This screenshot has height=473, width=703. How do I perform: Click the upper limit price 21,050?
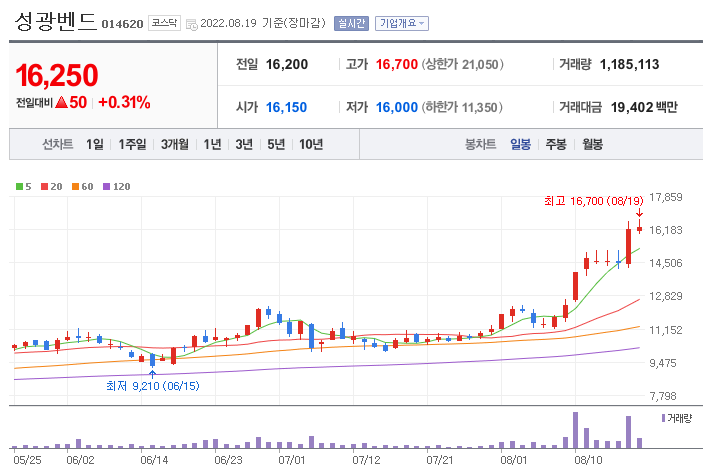point(480,65)
